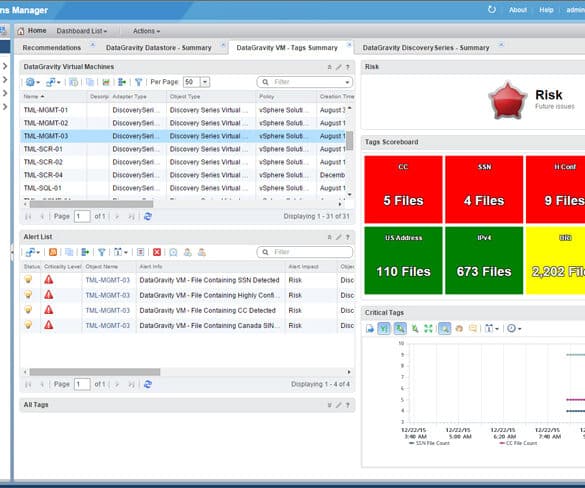
Task: Switch to the Recommendations tab
Action: coord(52,48)
